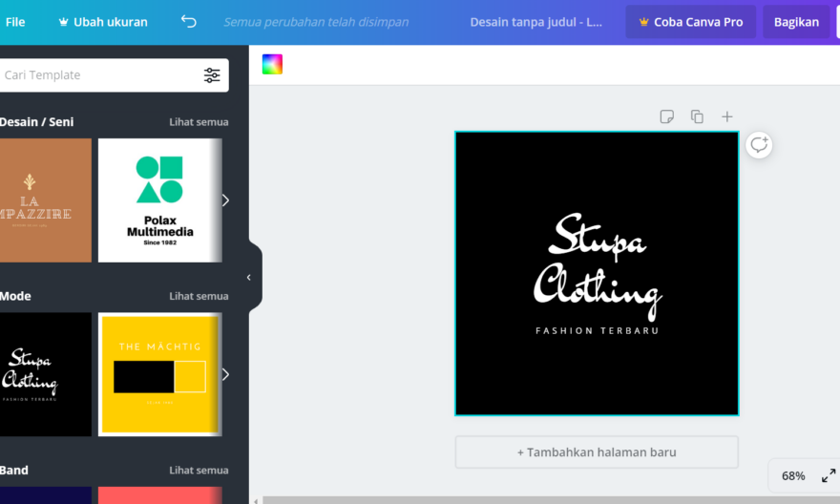Open template search filter icon

coord(212,75)
